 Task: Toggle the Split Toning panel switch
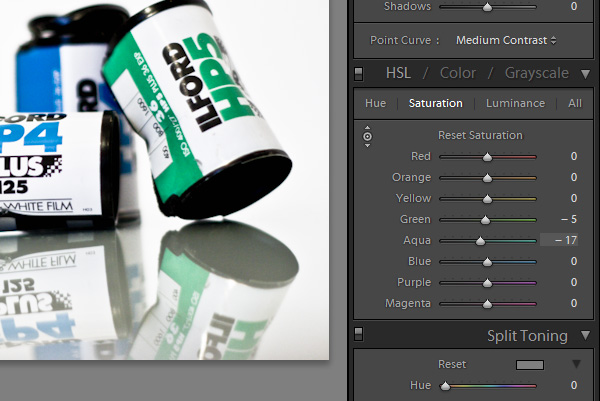[x=359, y=334]
